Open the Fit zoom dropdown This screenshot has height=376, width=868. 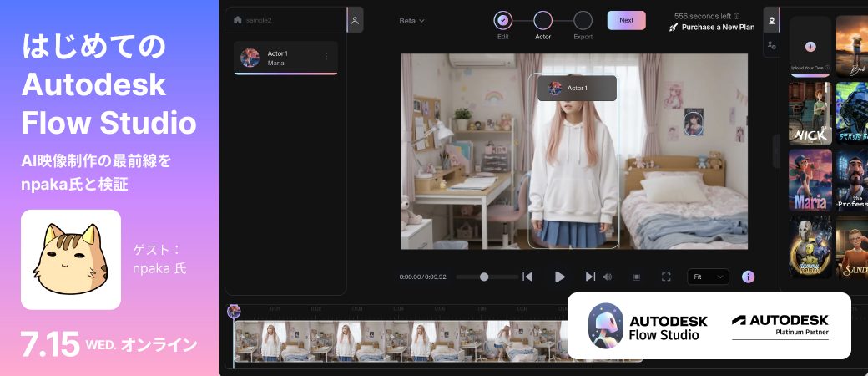click(708, 277)
